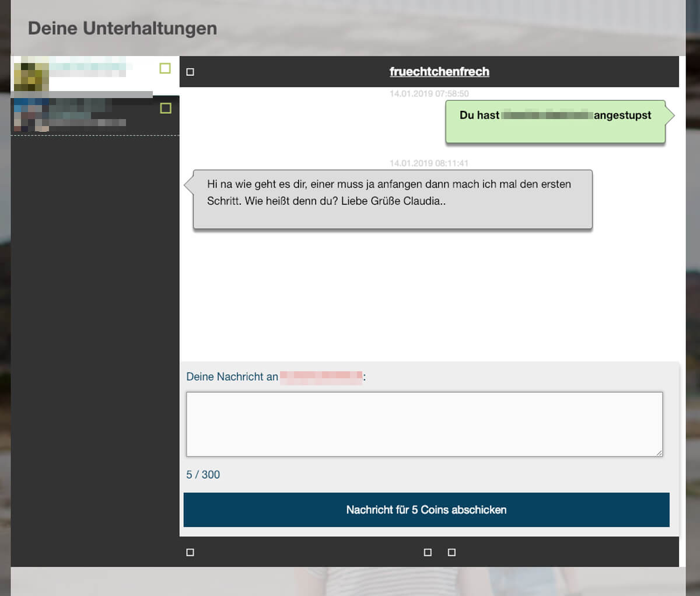
Task: Click the Nachricht für 5 Coins abschicken button
Action: pyautogui.click(x=426, y=510)
